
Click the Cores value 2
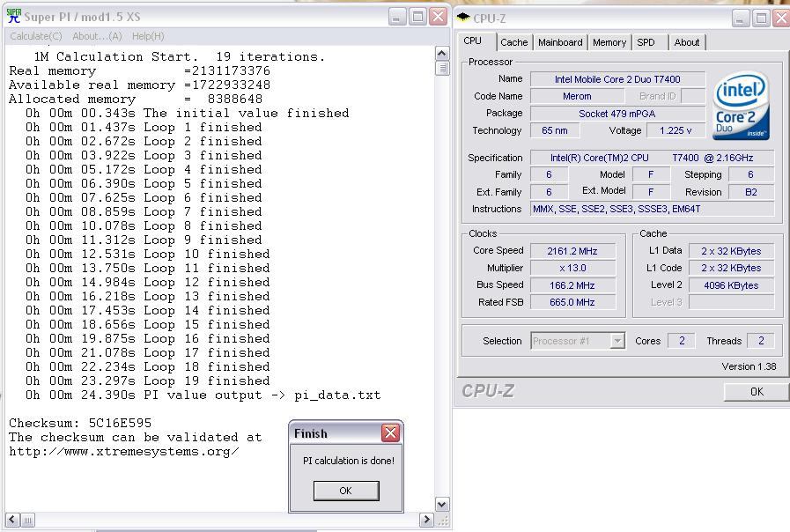click(682, 341)
